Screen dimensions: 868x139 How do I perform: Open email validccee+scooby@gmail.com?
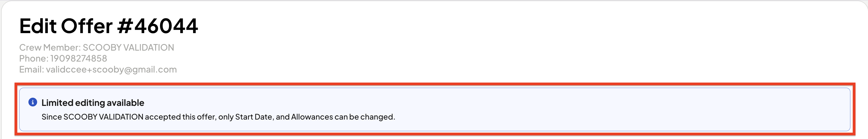[x=111, y=69]
